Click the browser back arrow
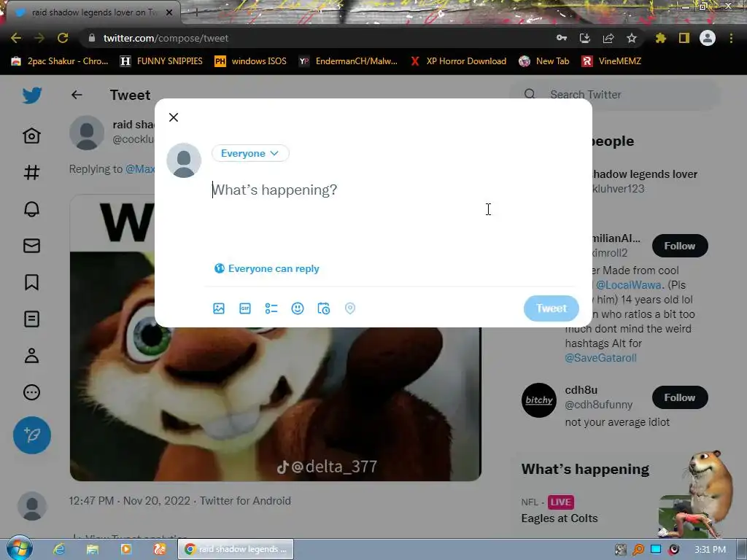 [16, 38]
